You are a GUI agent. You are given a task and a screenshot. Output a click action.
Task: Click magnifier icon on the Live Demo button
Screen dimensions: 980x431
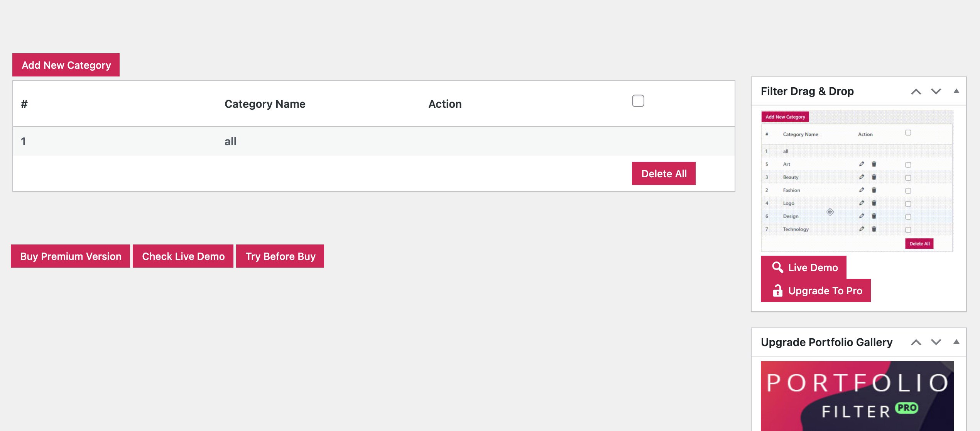coord(777,267)
